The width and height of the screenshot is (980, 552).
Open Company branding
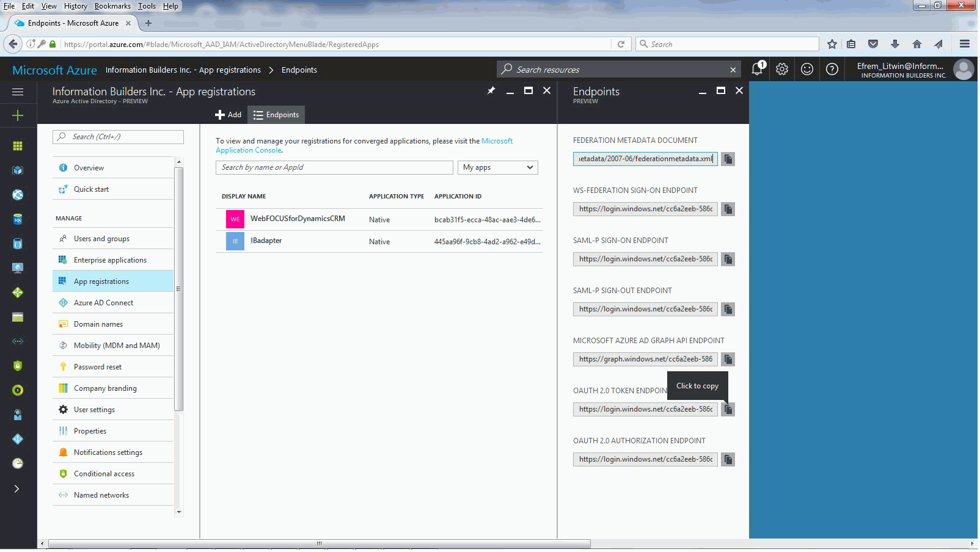click(113, 388)
